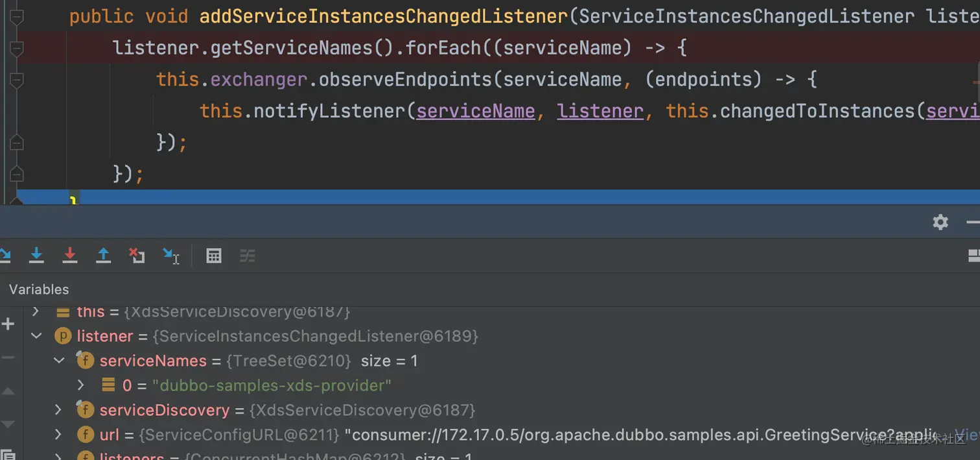Expand the this XdsServiceDiscovery variable
Image resolution: width=980 pixels, height=460 pixels.
pos(36,311)
